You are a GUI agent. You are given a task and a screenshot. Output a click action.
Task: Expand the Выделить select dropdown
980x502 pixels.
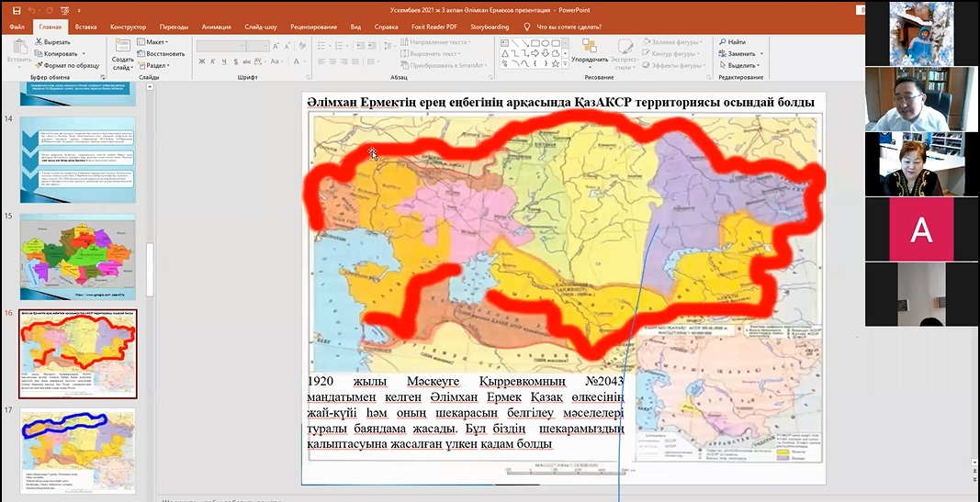coord(743,66)
